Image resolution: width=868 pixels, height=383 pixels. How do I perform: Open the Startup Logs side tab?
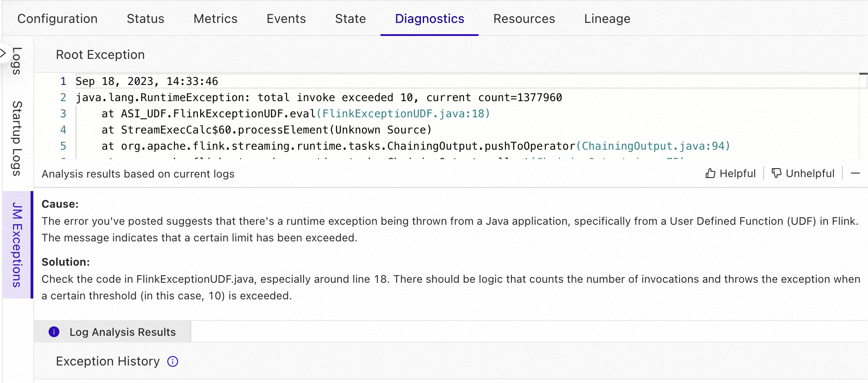17,138
